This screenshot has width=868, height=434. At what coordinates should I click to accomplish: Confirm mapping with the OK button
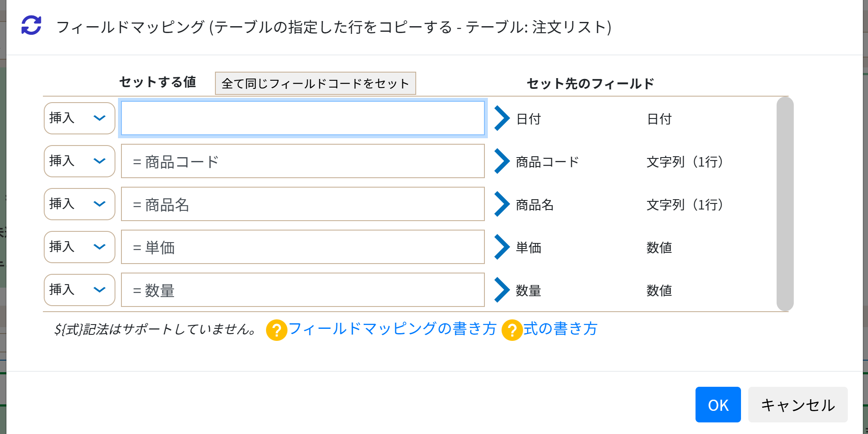718,404
